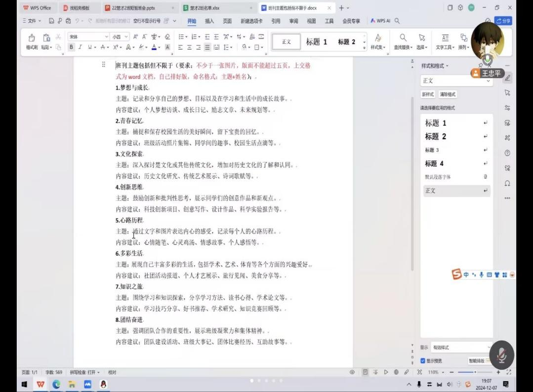The height and width of the screenshot is (392, 533).
Task: Click the Format Painter (格式刷) icon
Action: click(32, 39)
